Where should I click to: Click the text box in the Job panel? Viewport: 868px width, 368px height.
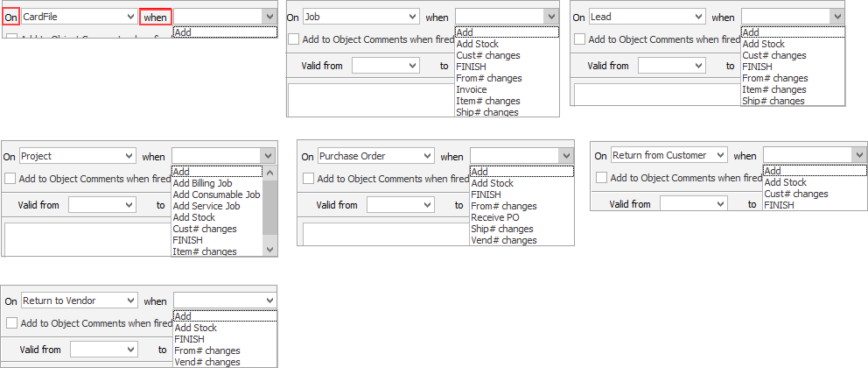click(372, 100)
